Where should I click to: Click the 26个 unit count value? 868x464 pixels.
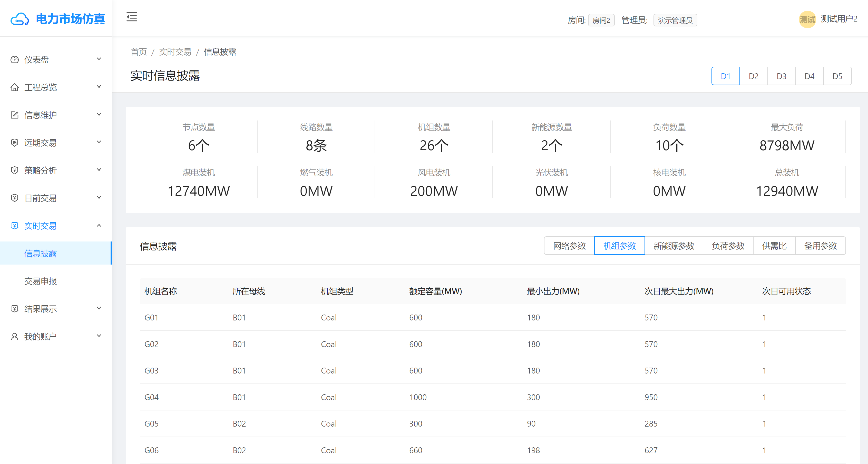(x=434, y=145)
